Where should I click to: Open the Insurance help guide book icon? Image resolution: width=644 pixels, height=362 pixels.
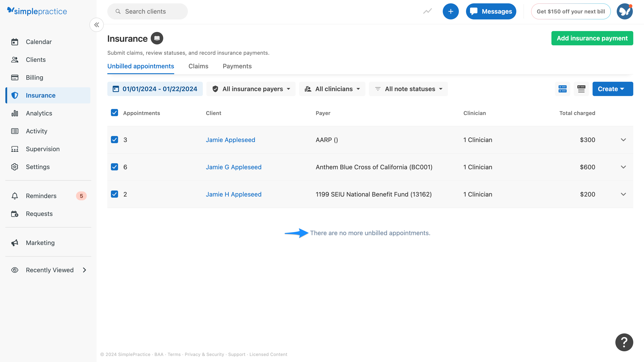tap(157, 38)
